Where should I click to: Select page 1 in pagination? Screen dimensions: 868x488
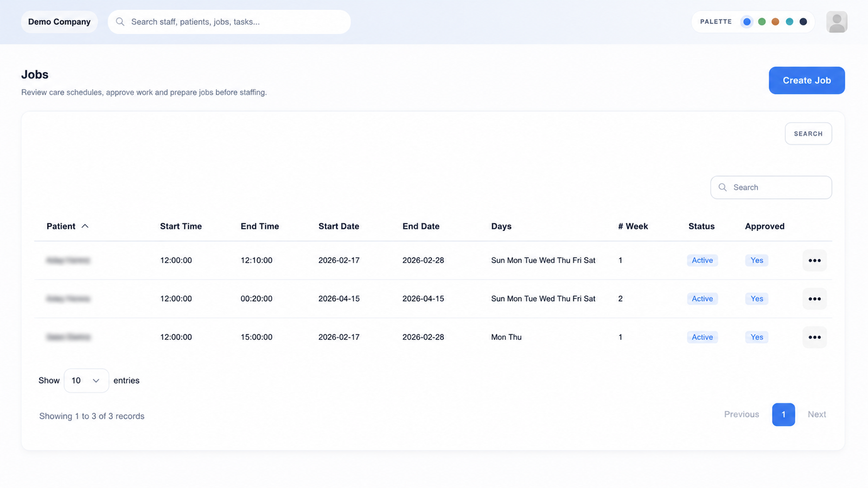(x=783, y=414)
